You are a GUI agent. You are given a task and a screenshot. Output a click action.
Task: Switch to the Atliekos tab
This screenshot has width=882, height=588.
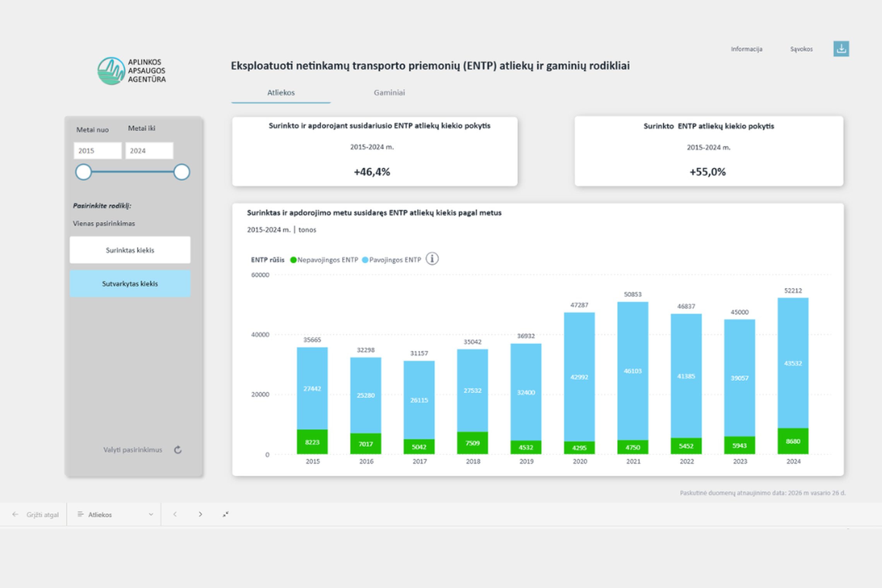click(x=281, y=92)
